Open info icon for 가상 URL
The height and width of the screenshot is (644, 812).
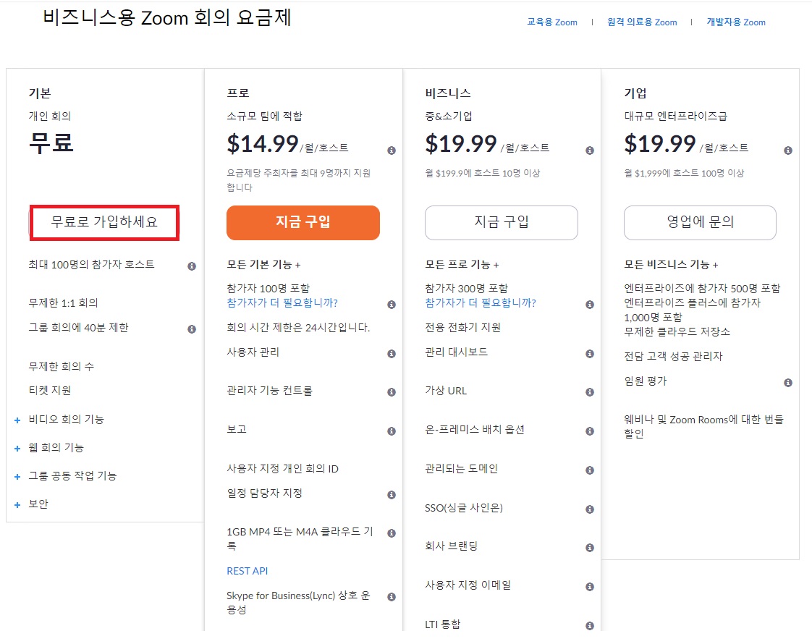pos(590,392)
